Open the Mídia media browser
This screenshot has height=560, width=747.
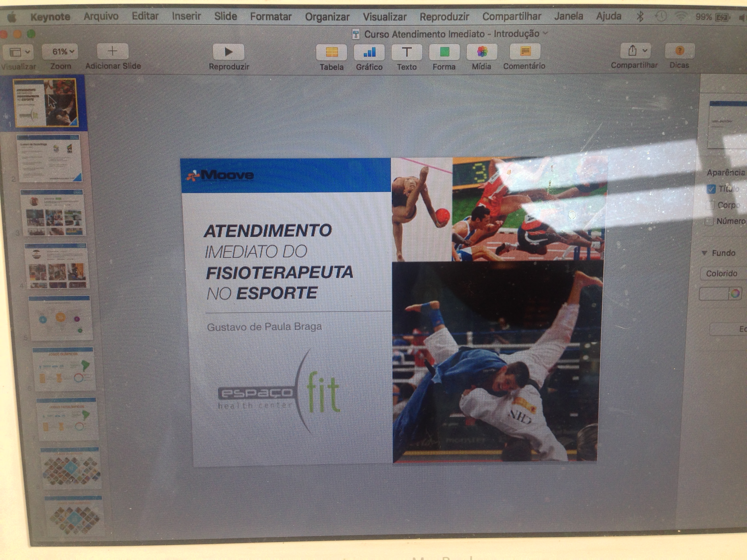[x=482, y=52]
